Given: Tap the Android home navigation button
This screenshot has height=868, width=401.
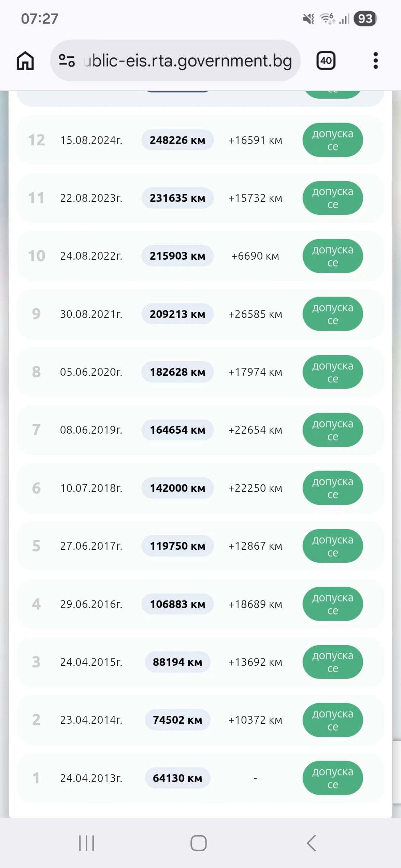Looking at the screenshot, I should pos(199,843).
